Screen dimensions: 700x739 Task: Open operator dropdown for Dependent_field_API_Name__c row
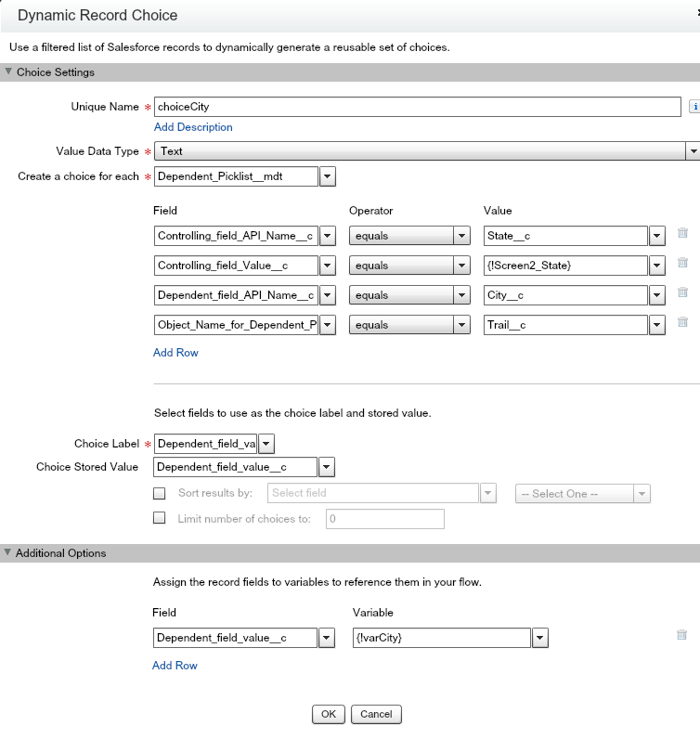[461, 295]
